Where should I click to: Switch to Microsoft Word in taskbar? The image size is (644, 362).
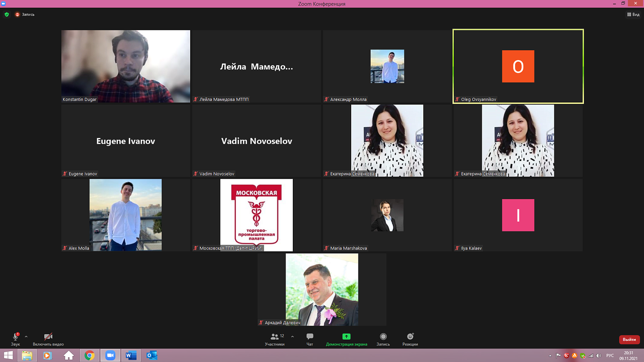coord(131,355)
